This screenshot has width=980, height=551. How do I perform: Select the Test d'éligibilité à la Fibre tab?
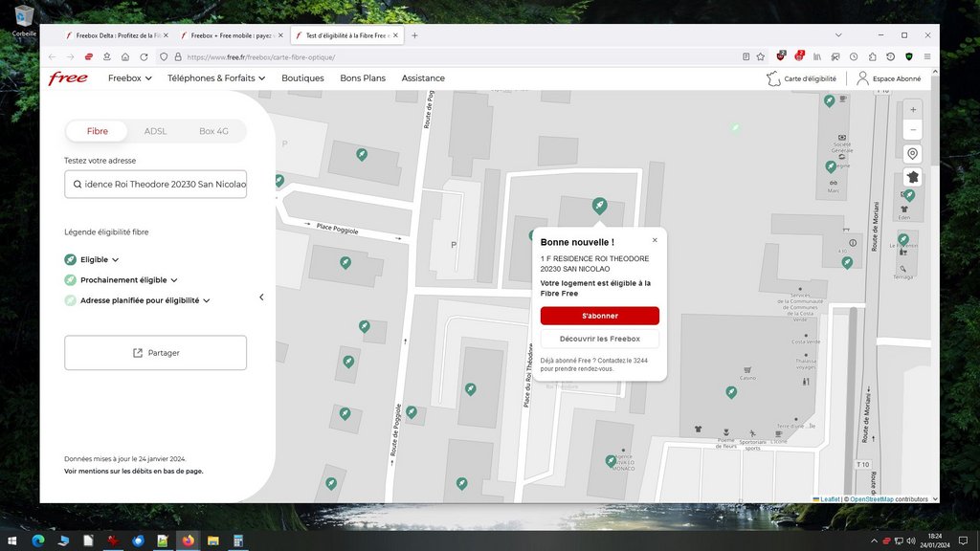pos(345,35)
